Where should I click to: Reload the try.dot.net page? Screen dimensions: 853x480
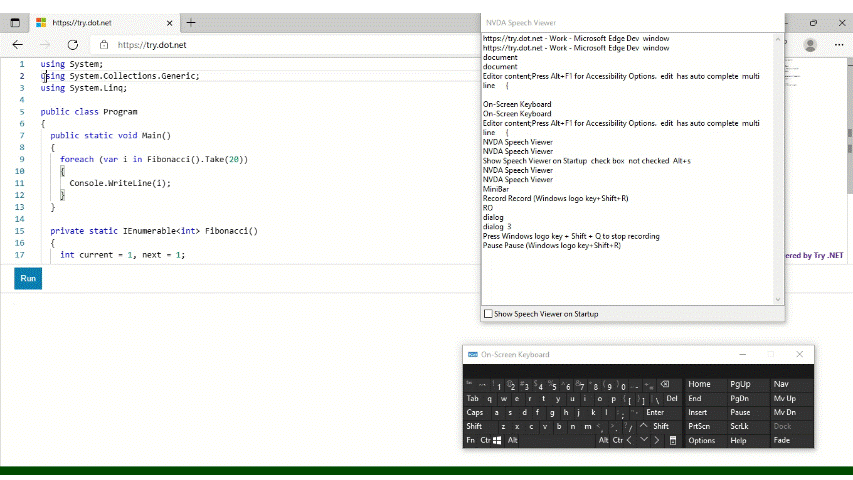[73, 45]
